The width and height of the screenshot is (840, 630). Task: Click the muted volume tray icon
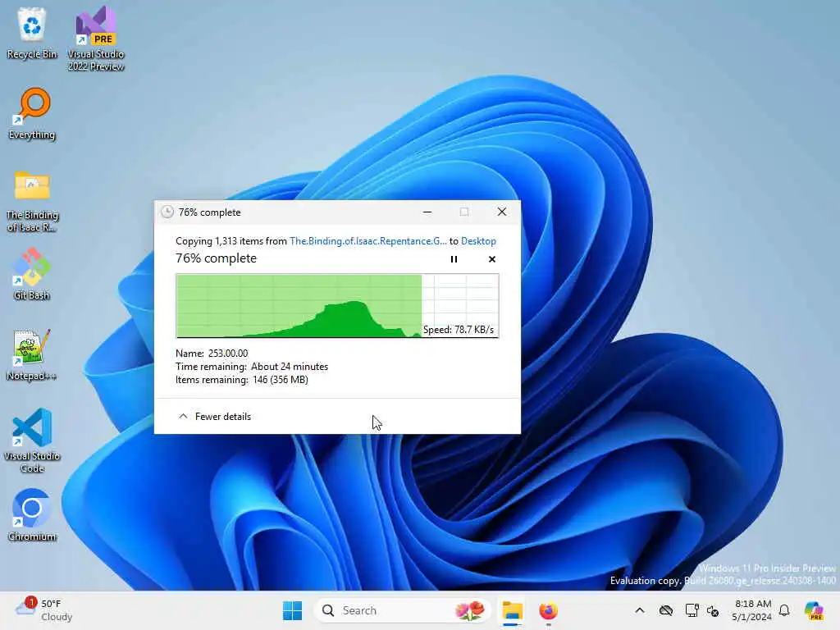coord(713,610)
